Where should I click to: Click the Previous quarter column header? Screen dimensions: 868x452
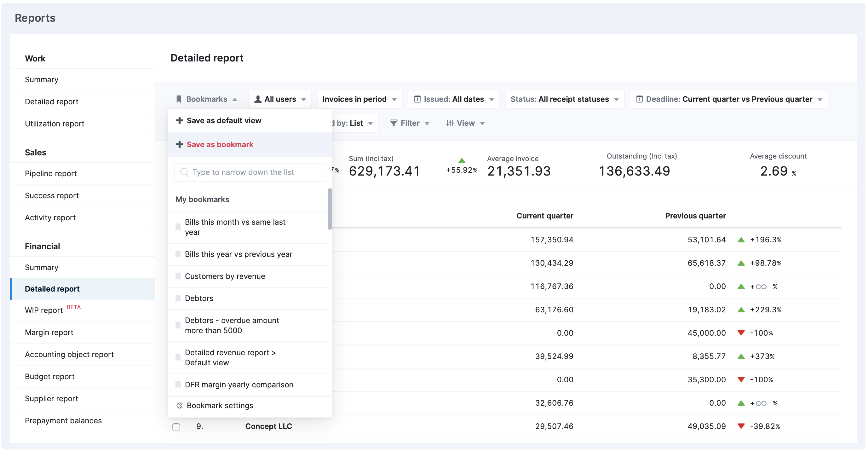pyautogui.click(x=695, y=216)
